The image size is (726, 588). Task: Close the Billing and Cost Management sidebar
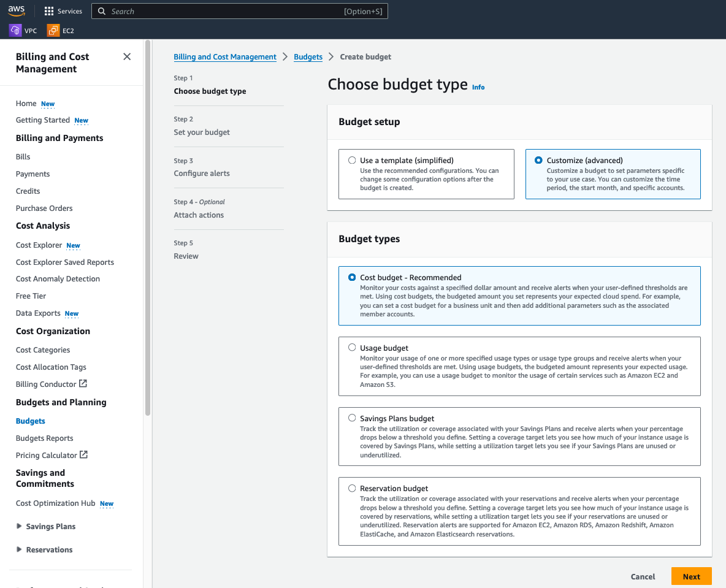click(127, 56)
